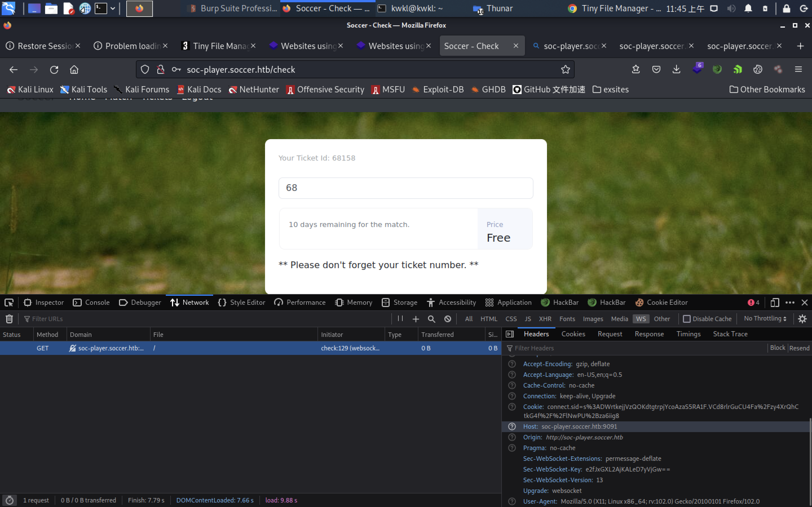Bookmark page with star icon
Image resolution: width=812 pixels, height=507 pixels.
point(565,69)
